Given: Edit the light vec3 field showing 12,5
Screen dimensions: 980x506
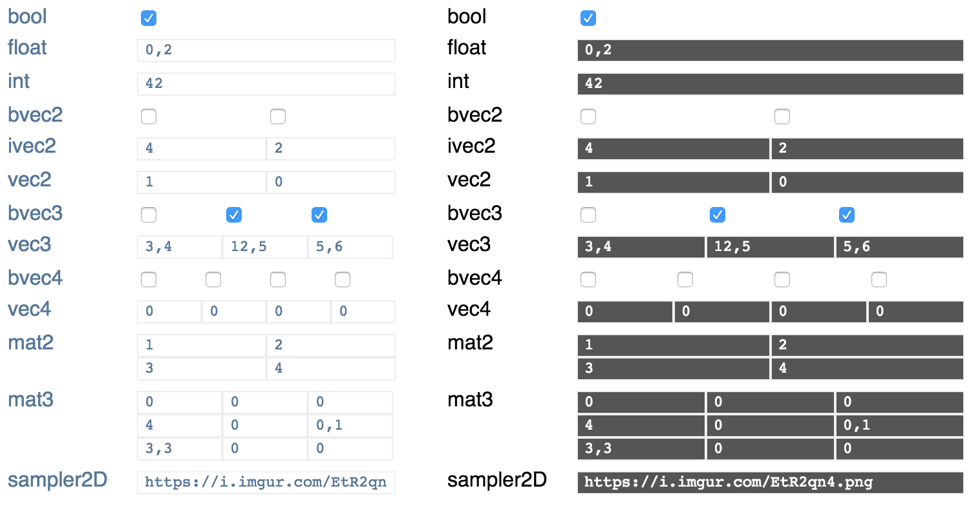Looking at the screenshot, I should pyautogui.click(x=264, y=247).
